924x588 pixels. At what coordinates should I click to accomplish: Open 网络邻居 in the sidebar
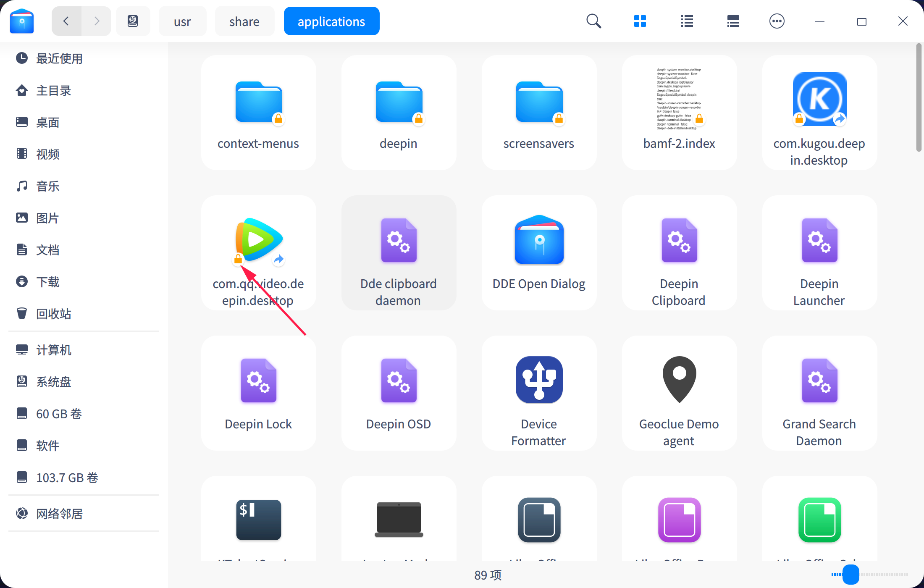tap(59, 514)
